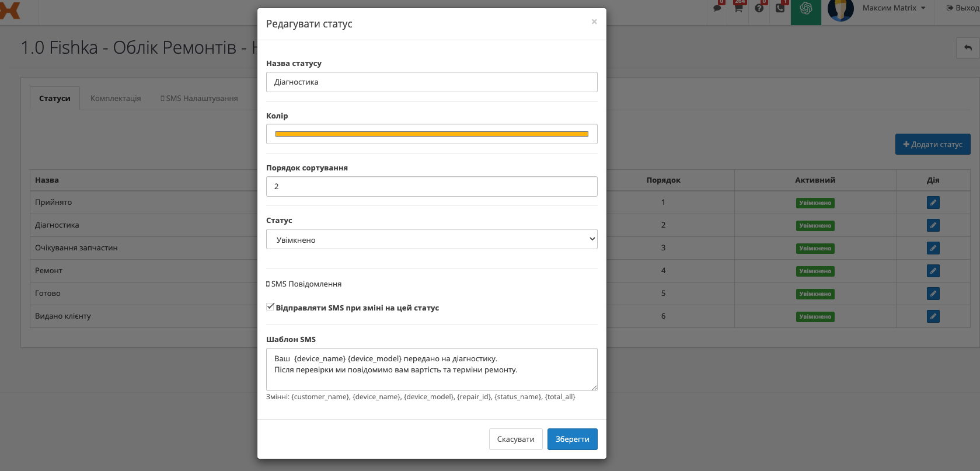The width and height of the screenshot is (980, 471).
Task: Close the Редагувати статус dialog with X
Action: (x=594, y=22)
